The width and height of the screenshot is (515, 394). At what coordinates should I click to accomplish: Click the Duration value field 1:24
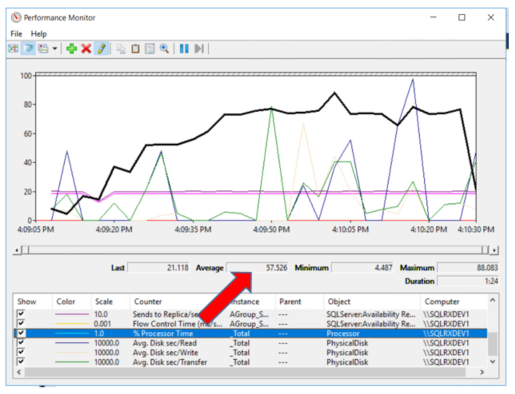pyautogui.click(x=468, y=281)
